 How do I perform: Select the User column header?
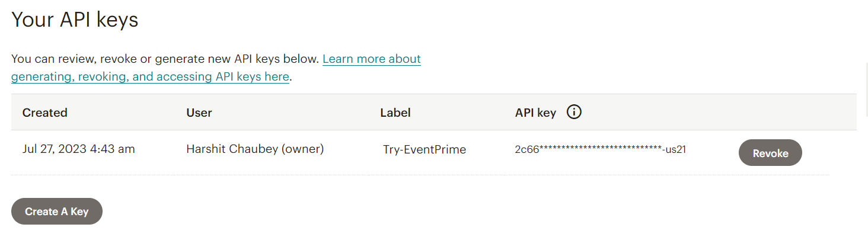(199, 113)
